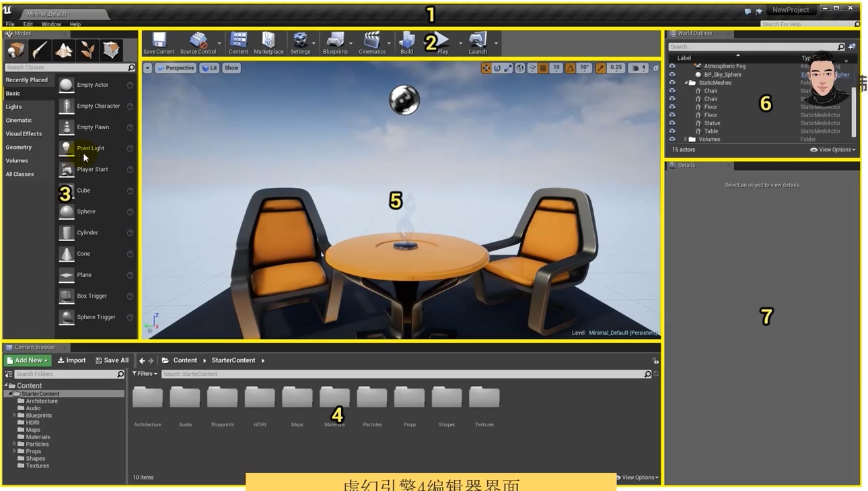Toggle grid snapping in the viewport
The image size is (868, 491).
click(543, 68)
